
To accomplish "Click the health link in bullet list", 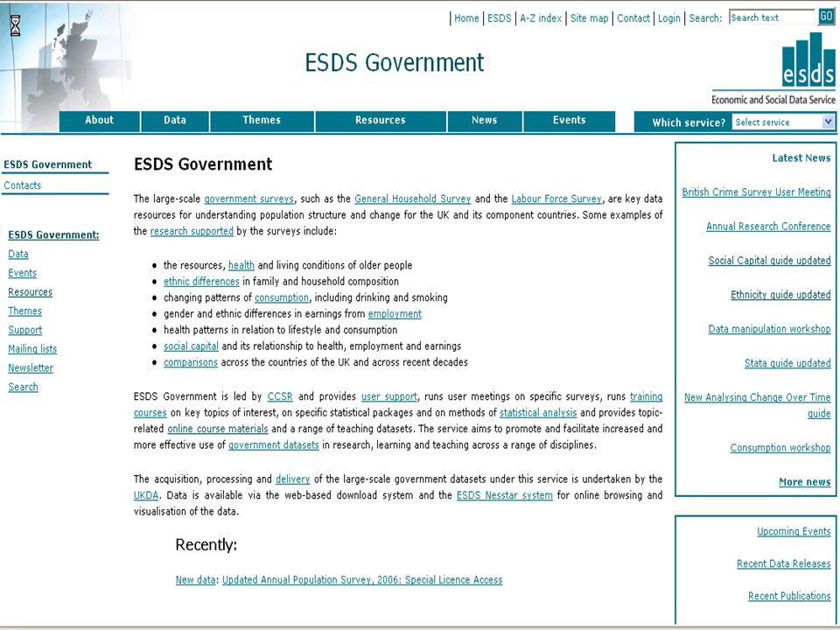I will 241,265.
